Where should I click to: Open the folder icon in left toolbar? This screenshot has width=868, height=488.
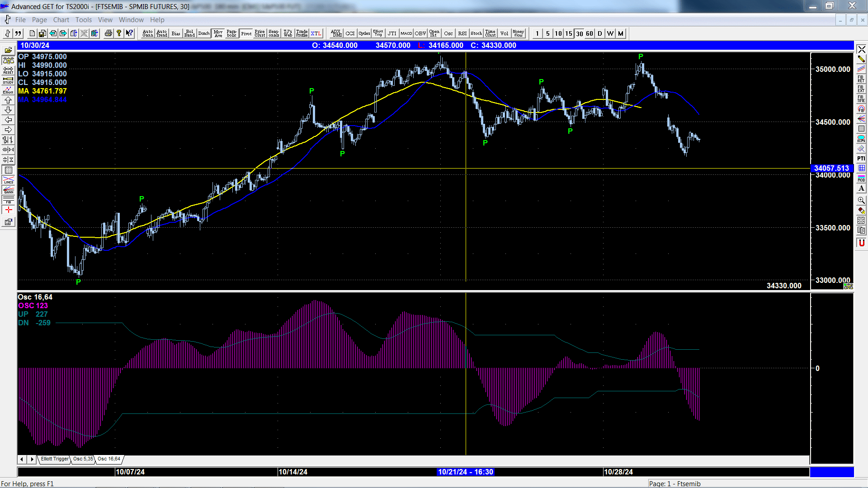(x=8, y=51)
